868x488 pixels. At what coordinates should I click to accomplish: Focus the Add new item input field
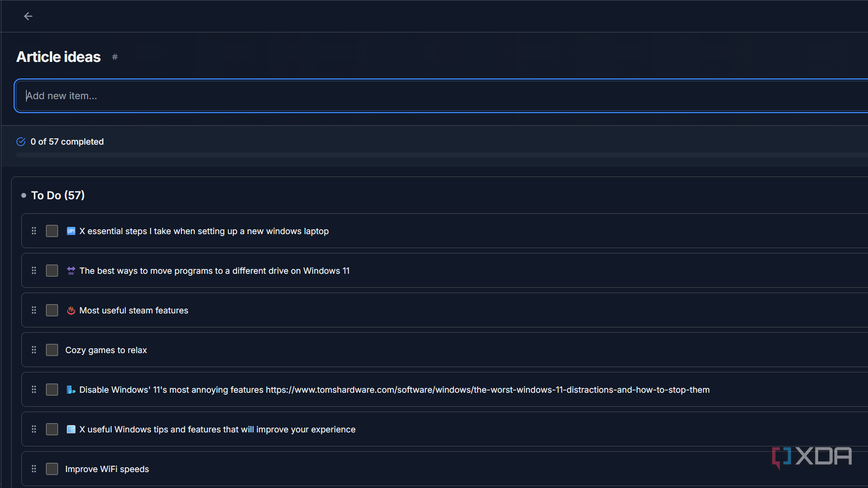coord(441,96)
